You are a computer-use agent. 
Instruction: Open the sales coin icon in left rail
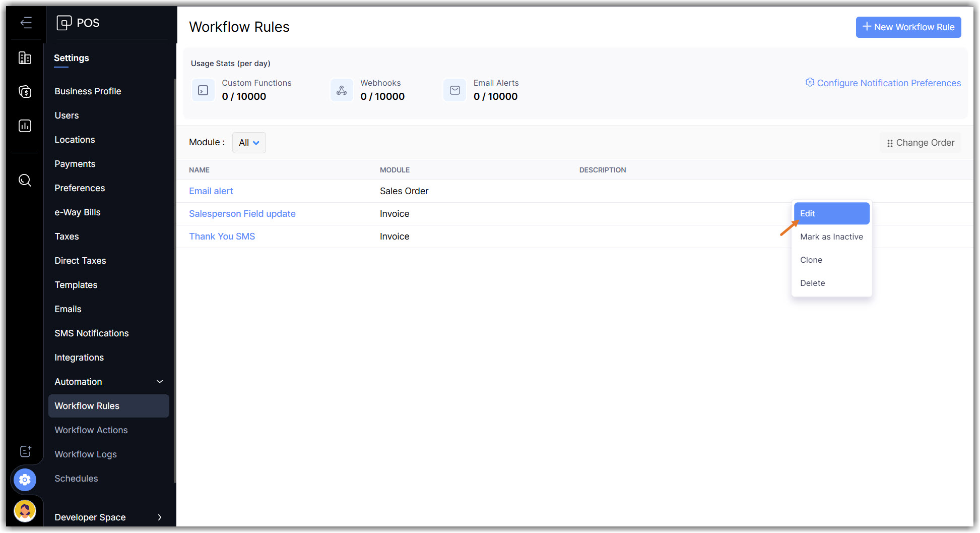click(x=25, y=92)
